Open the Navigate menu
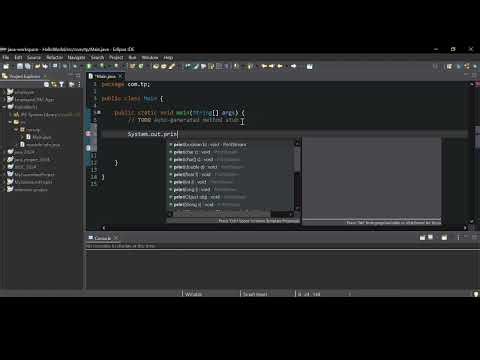 (x=76, y=57)
